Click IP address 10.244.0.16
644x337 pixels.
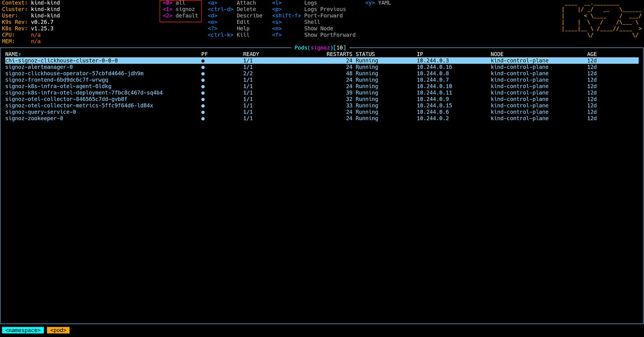click(x=434, y=67)
